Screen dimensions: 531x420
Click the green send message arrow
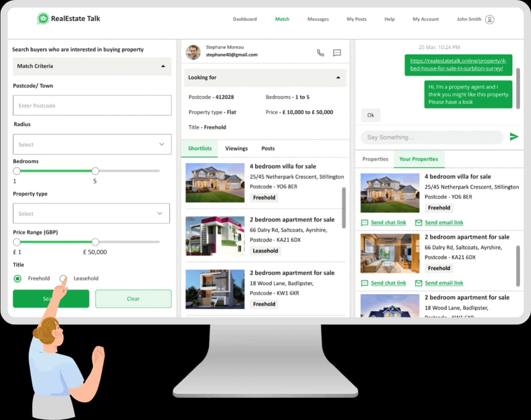coord(514,136)
